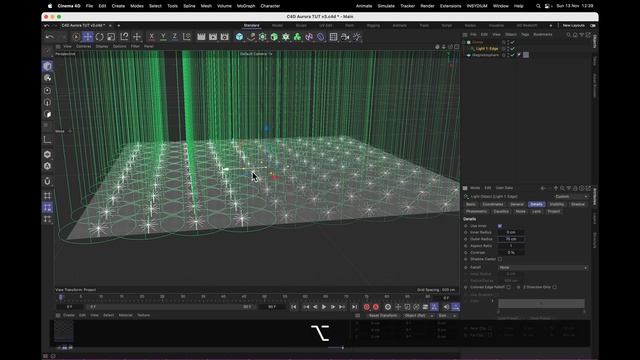This screenshot has width=640, height=360.
Task: Open the Default Camera dropdown in viewport
Action: coord(256,54)
